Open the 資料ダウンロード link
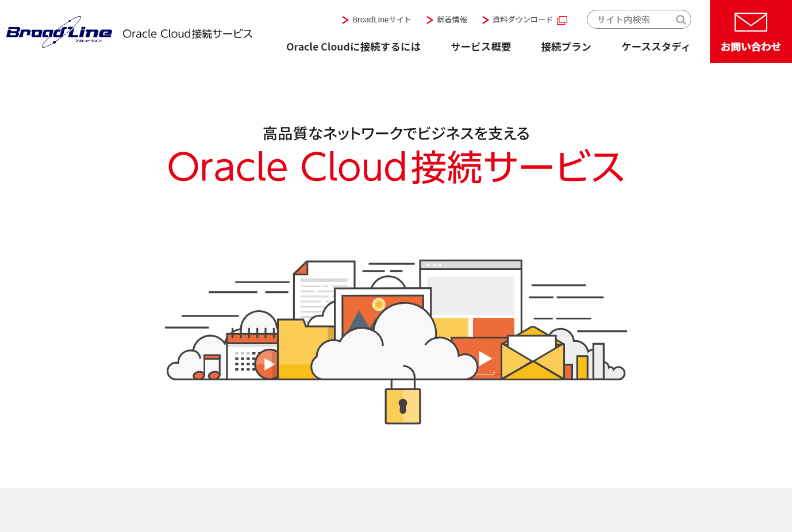This screenshot has height=532, width=792. pyautogui.click(x=520, y=19)
